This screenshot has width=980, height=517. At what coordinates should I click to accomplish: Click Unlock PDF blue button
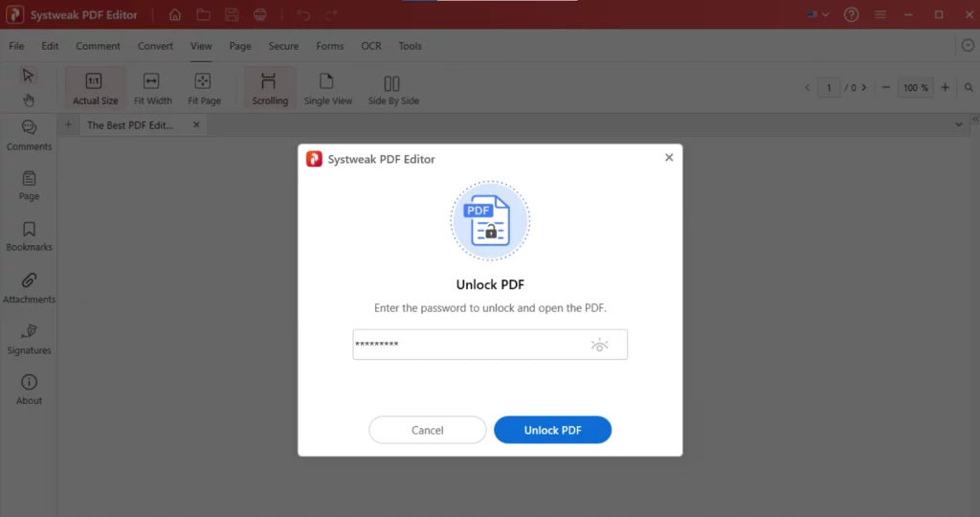(x=552, y=430)
